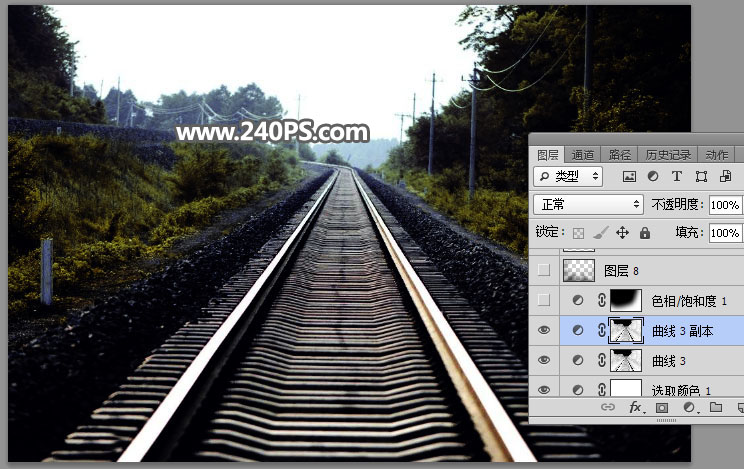
Task: Toggle lock position move icon
Action: click(622, 233)
